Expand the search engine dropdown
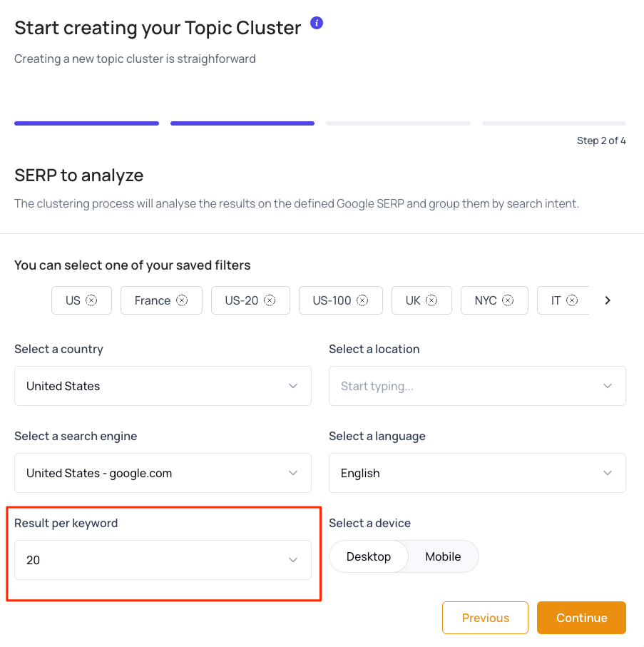Image resolution: width=644 pixels, height=647 pixels. (x=163, y=473)
